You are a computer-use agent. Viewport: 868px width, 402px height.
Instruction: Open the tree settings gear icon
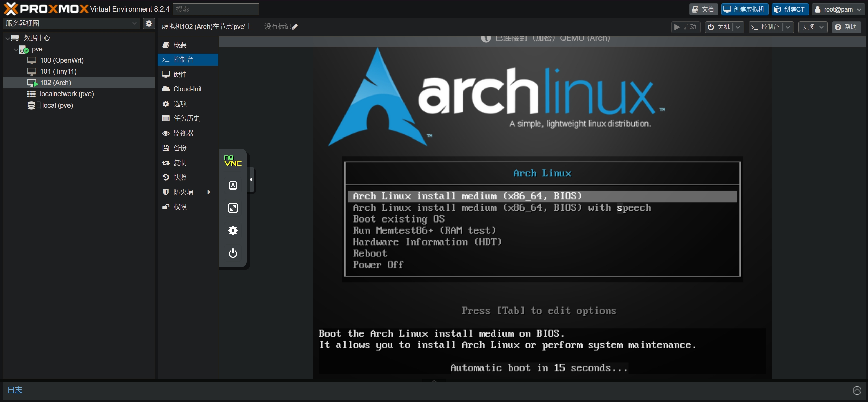pyautogui.click(x=149, y=23)
